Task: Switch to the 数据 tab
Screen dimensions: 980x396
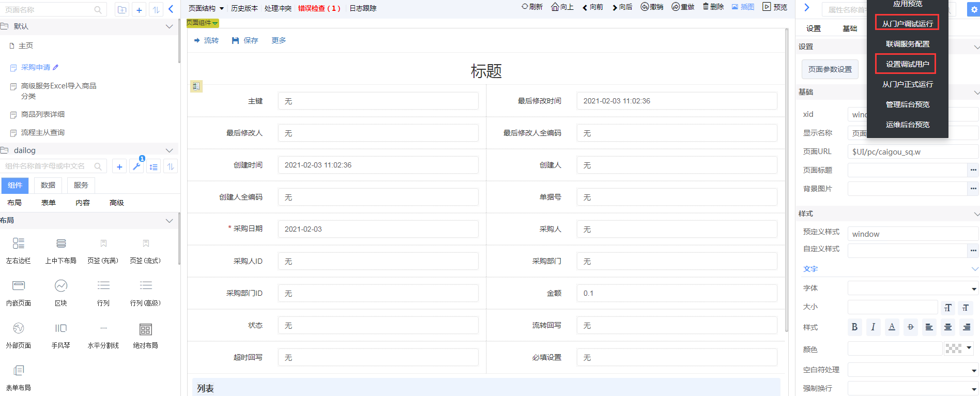Action: pyautogui.click(x=48, y=185)
